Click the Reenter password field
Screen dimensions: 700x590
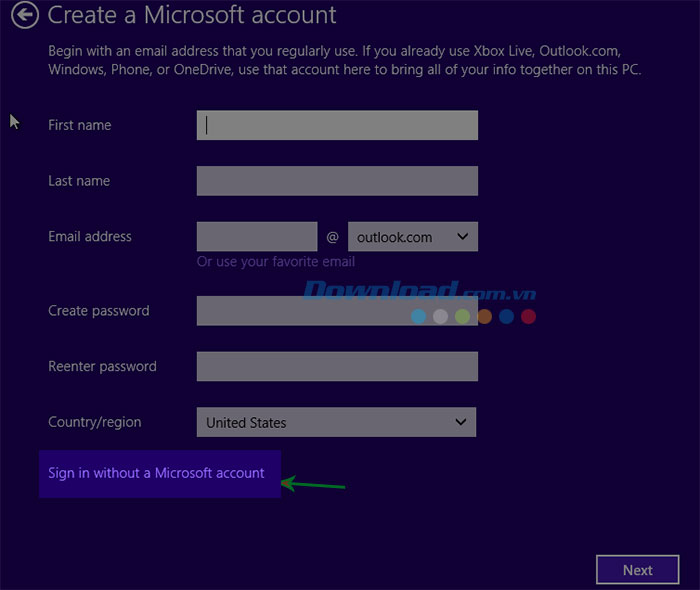(337, 367)
